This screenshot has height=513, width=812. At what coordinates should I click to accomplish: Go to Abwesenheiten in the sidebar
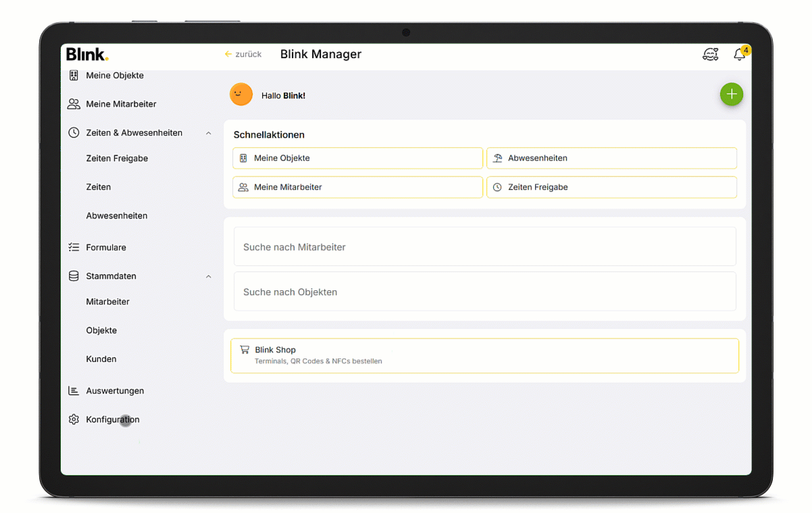pyautogui.click(x=117, y=216)
